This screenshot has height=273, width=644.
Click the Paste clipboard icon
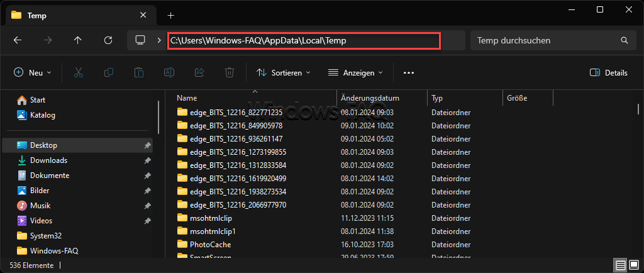coord(139,73)
